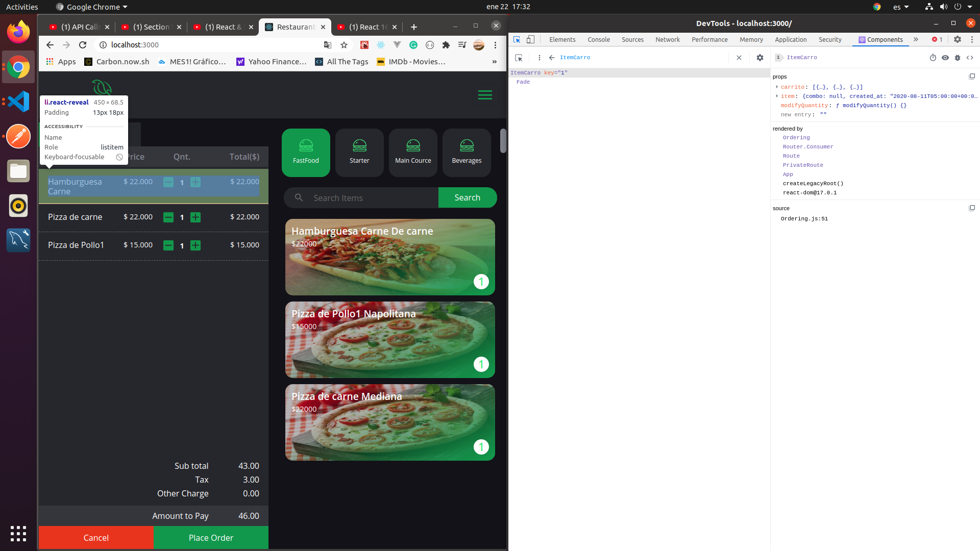Show more DevTools tabs chevron

pos(916,39)
